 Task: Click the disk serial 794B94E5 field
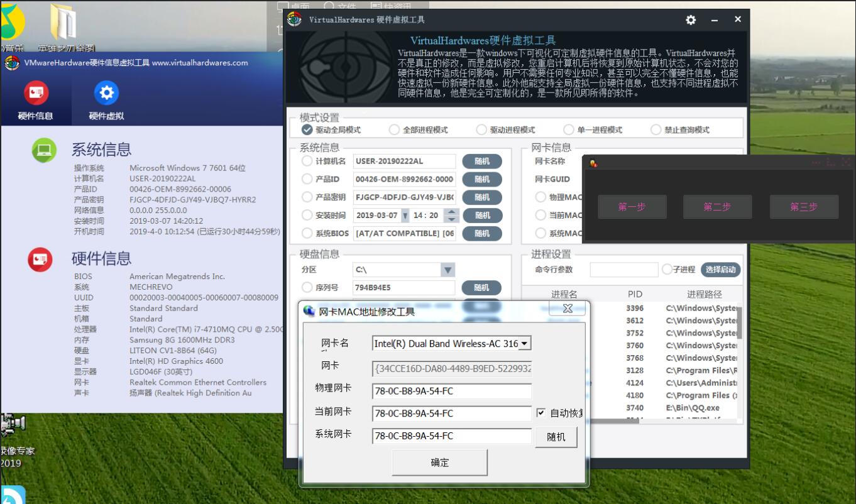tap(404, 288)
